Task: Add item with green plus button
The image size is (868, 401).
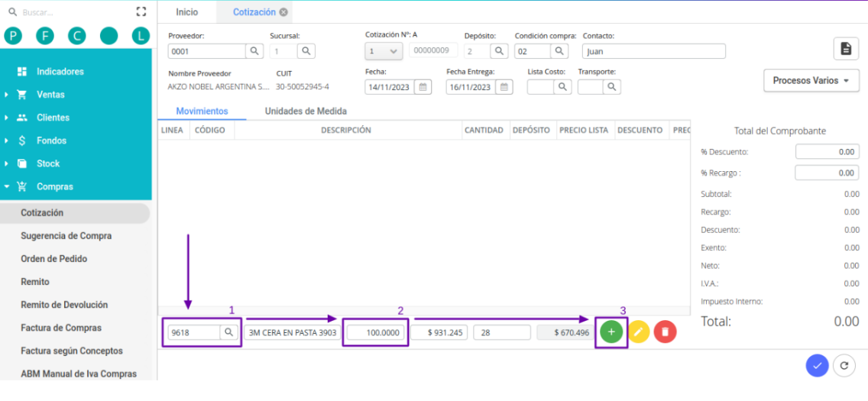Action: pyautogui.click(x=611, y=331)
